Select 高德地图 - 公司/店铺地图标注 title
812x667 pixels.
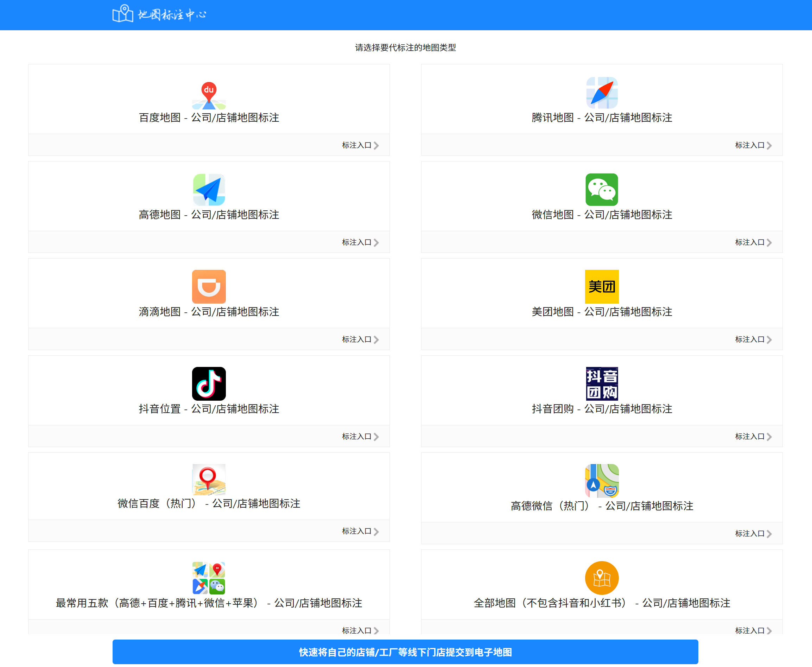pos(209,215)
